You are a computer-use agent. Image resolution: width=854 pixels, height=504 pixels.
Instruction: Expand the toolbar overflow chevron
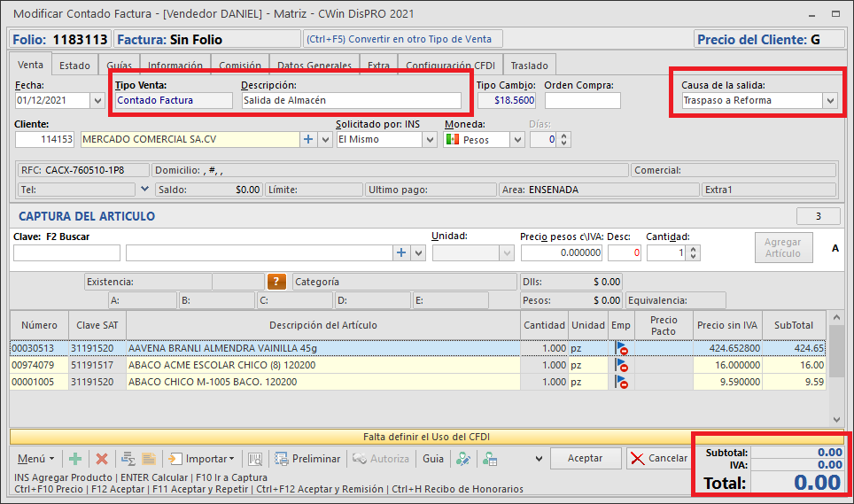pyautogui.click(x=539, y=459)
